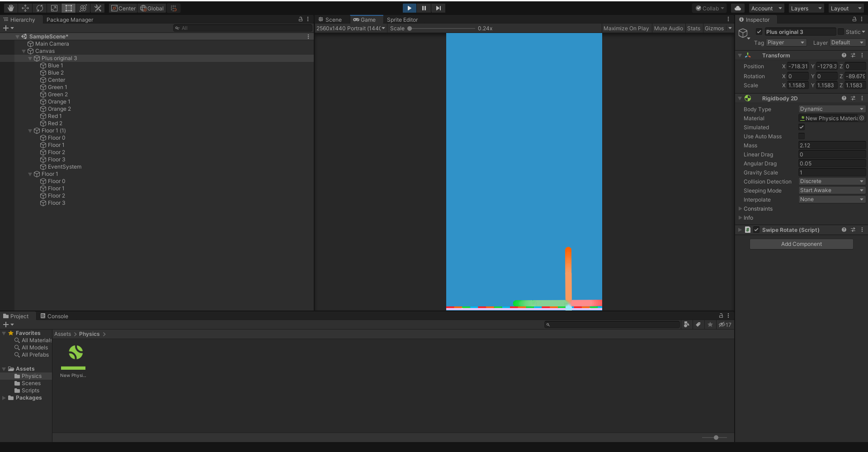868x452 pixels.
Task: Toggle hidden packages visibility count
Action: (725, 325)
